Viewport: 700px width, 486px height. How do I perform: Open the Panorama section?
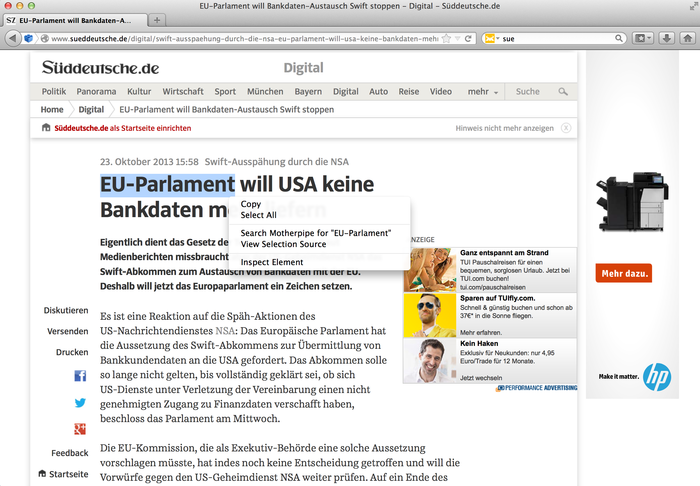tap(96, 91)
